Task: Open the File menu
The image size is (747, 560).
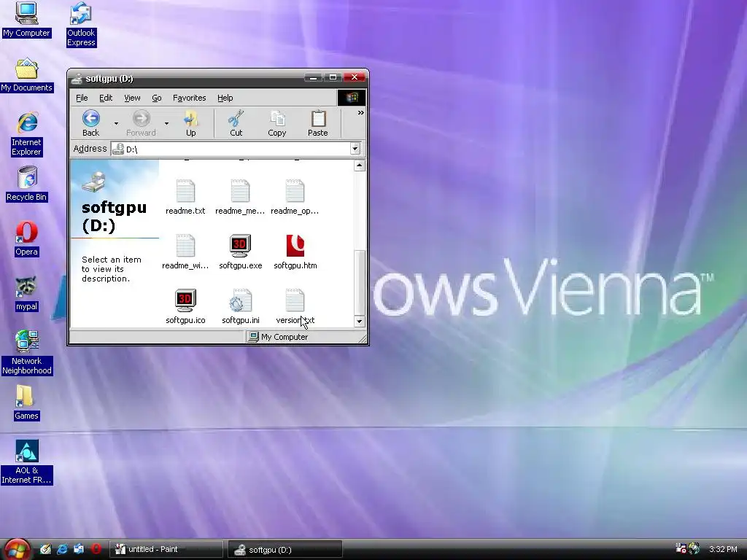Action: click(x=82, y=98)
